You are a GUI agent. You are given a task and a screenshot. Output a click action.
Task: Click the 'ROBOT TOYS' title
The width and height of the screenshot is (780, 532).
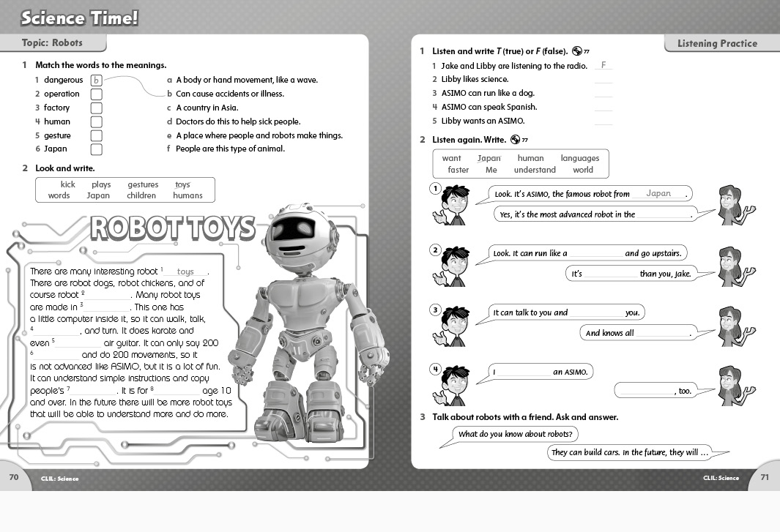click(x=173, y=228)
